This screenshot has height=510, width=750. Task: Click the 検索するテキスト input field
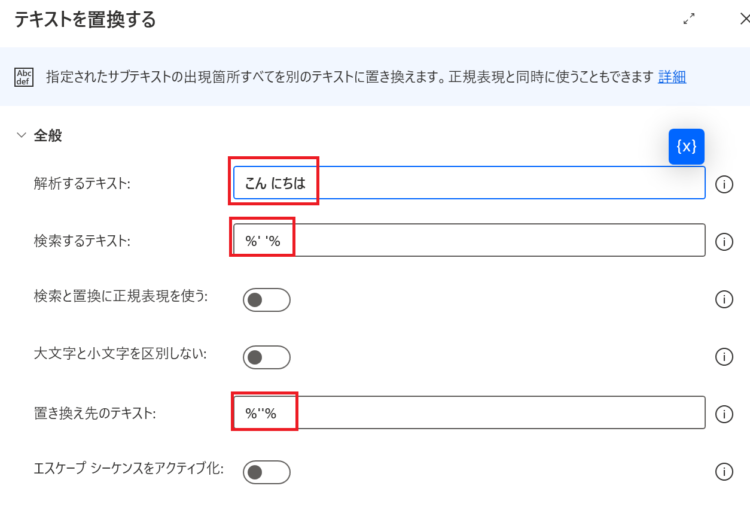point(469,240)
